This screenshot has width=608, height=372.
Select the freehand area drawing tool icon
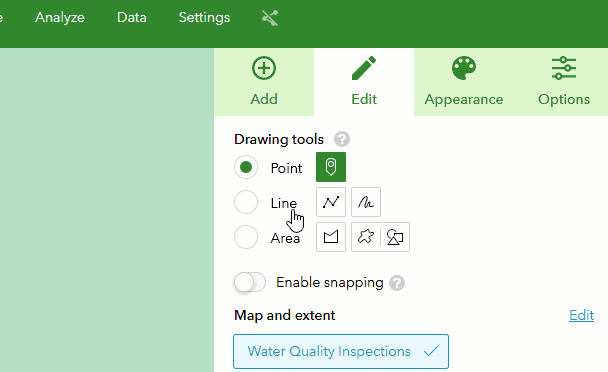coord(366,237)
